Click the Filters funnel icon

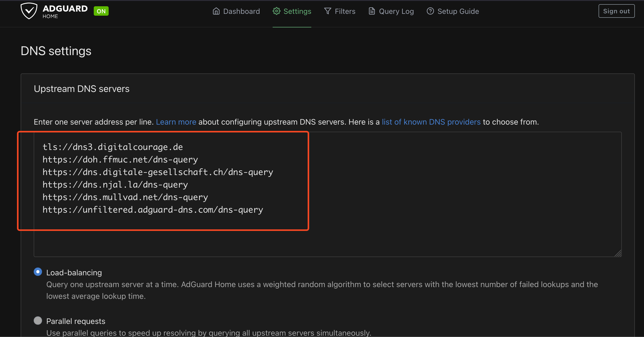click(327, 11)
